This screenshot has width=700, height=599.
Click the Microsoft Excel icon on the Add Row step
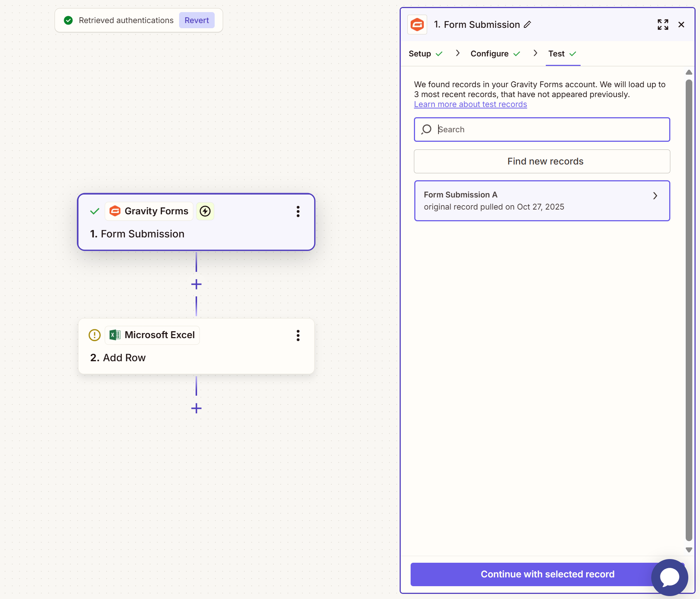click(x=115, y=335)
